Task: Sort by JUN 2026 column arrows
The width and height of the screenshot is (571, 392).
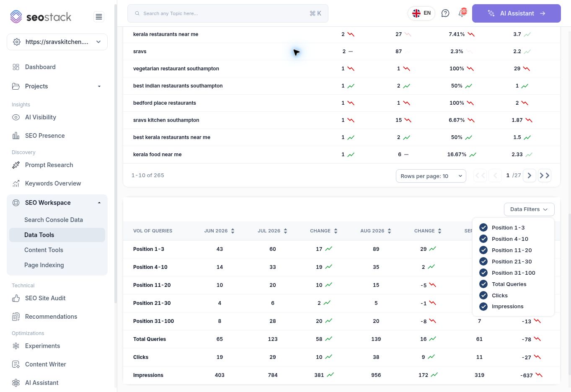Action: [233, 231]
